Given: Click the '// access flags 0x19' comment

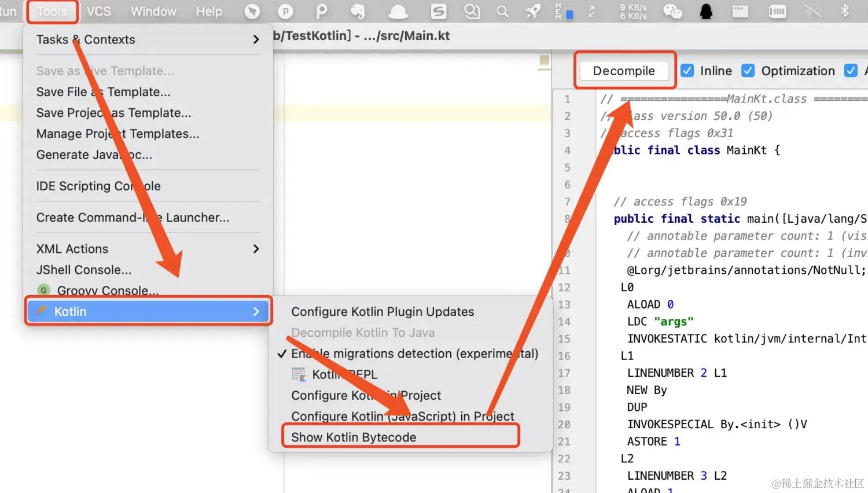Looking at the screenshot, I should 680,202.
